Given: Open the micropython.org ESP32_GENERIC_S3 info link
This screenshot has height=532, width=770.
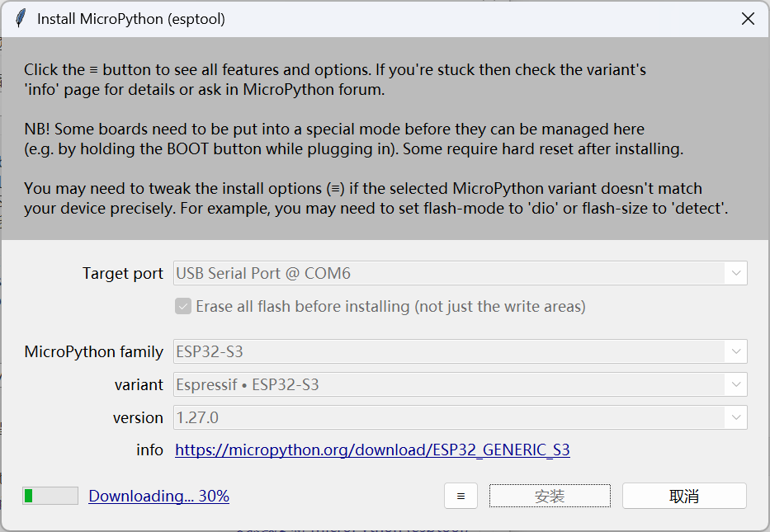Looking at the screenshot, I should [372, 450].
